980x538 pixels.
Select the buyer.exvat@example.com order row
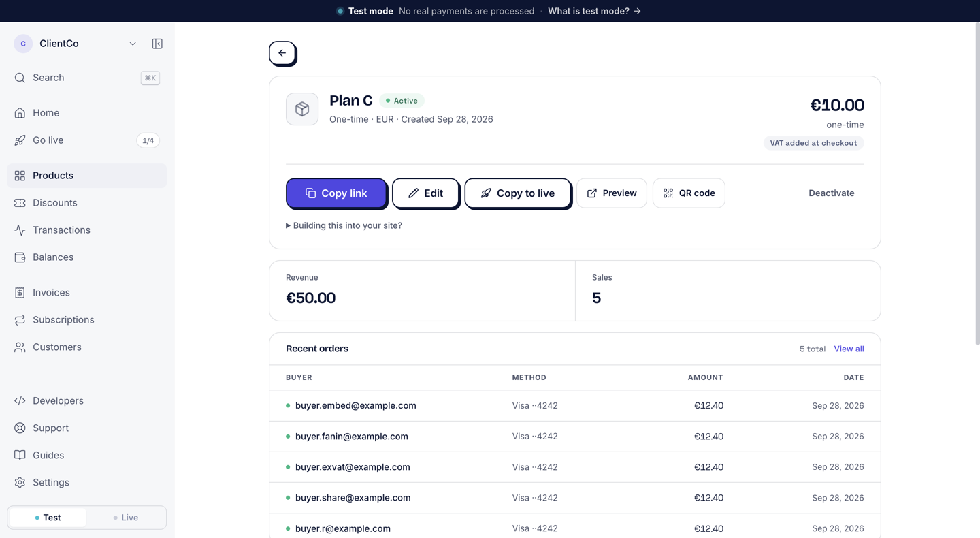click(575, 467)
